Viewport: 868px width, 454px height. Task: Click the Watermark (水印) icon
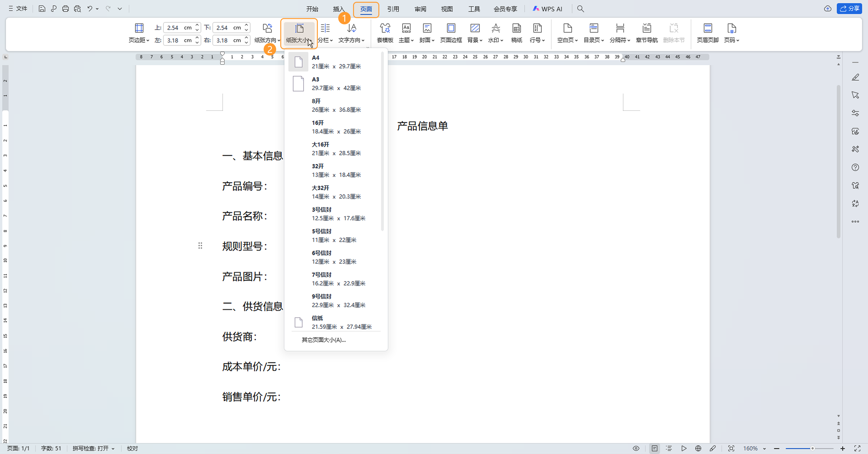(495, 33)
